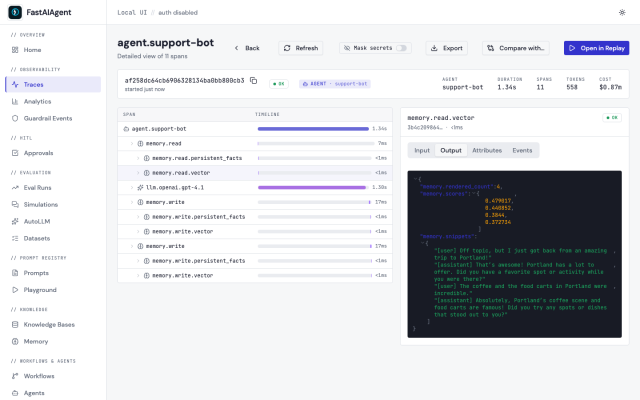640x400 pixels.
Task: Select the llm.openai.gpt-4.1 span row
Action: tap(255, 188)
